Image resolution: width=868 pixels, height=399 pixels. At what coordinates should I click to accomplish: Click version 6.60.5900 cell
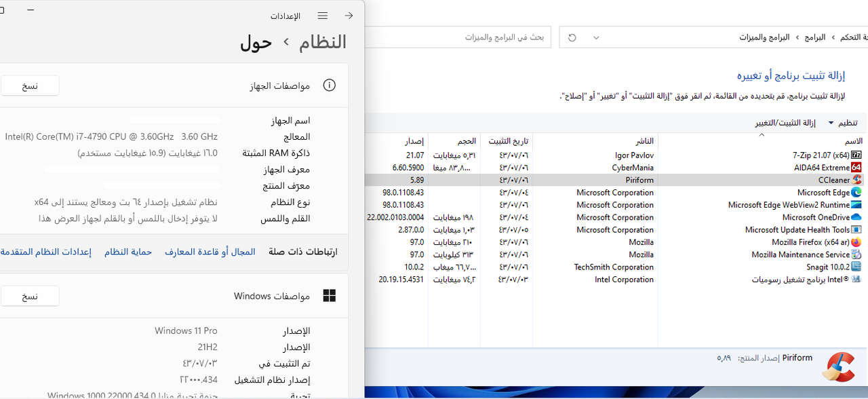(x=408, y=168)
